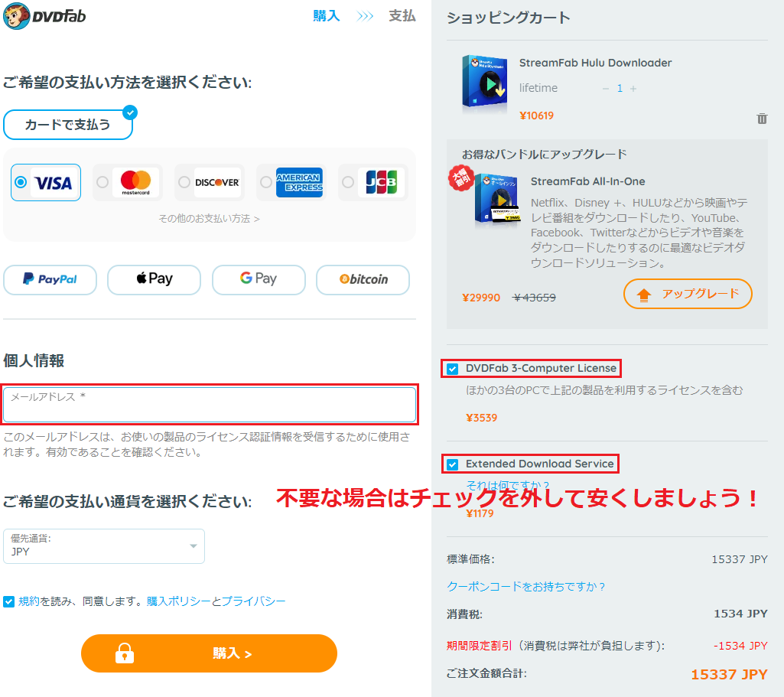Open the preferred currency JPY dropdown
The height and width of the screenshot is (697, 784).
click(x=104, y=546)
